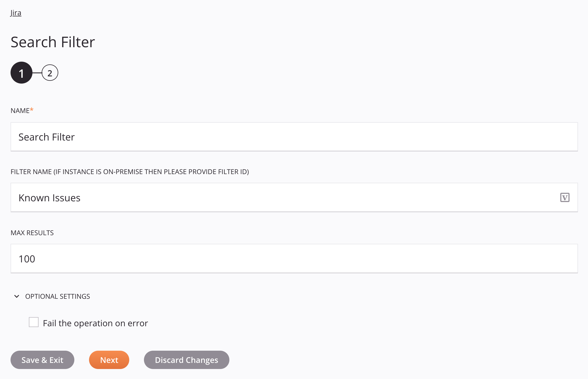Click into the Name input field
The image size is (588, 379).
(x=294, y=137)
